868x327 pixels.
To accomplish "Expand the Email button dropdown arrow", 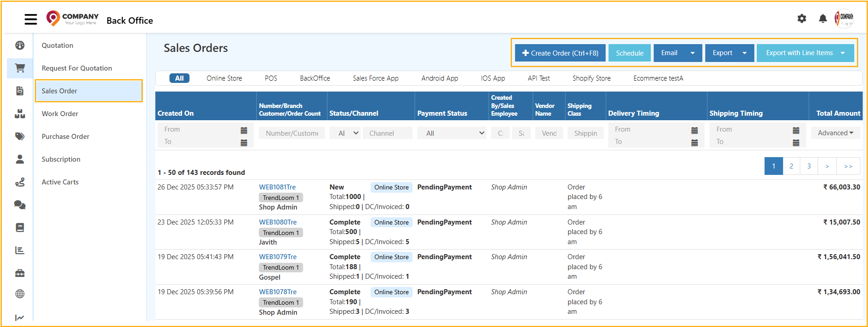I will click(692, 53).
